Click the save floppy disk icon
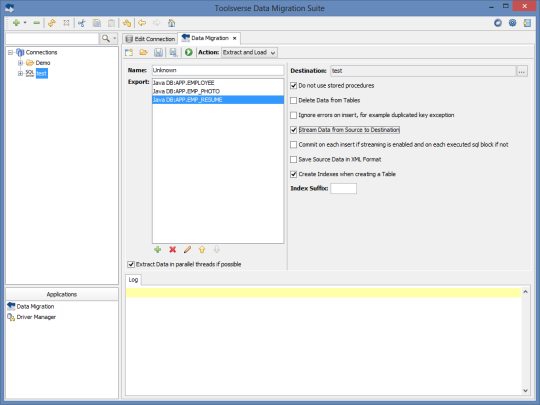 (158, 52)
